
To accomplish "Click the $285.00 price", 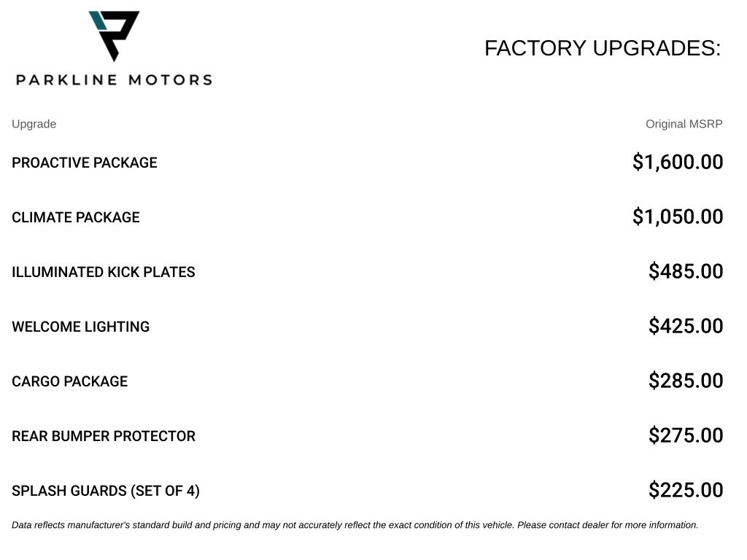I will (686, 381).
